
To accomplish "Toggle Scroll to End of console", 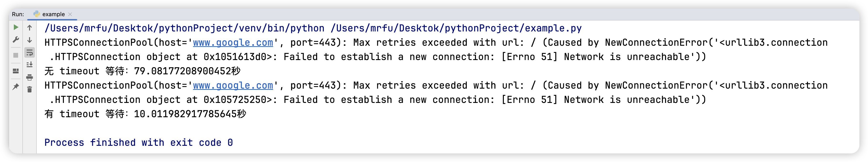I will point(30,65).
